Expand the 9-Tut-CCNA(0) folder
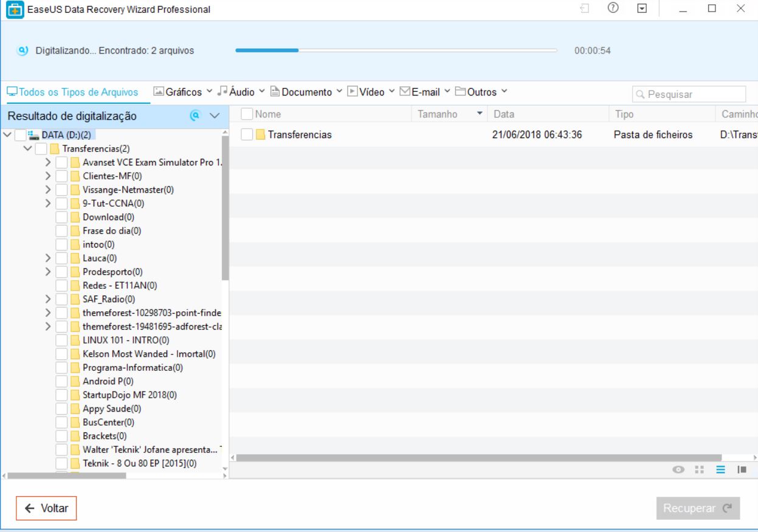 click(48, 204)
